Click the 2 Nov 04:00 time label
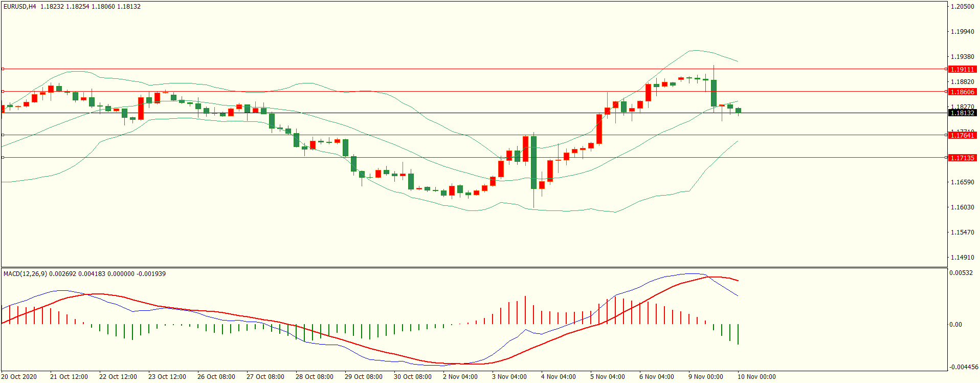The height and width of the screenshot is (383, 980). click(x=460, y=377)
